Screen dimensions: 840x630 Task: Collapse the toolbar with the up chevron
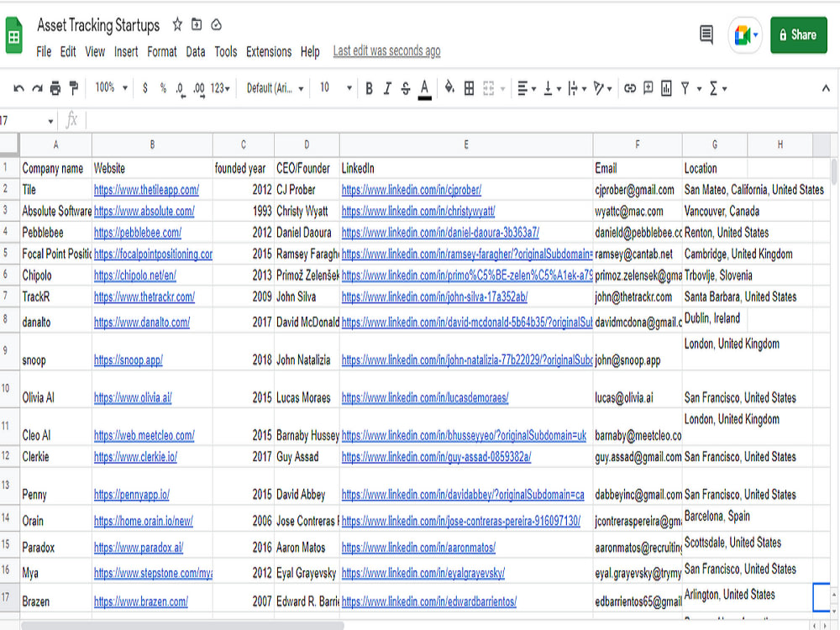click(x=826, y=88)
